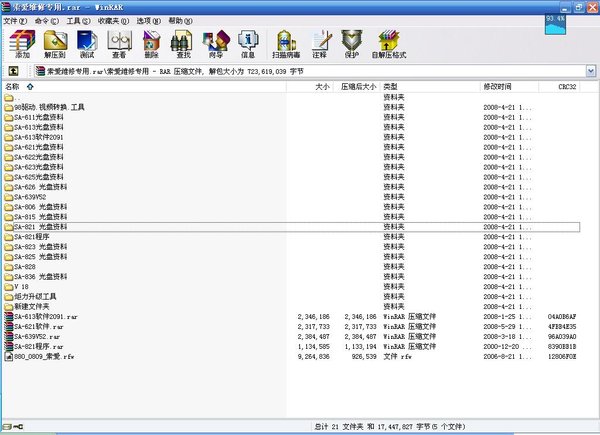The height and width of the screenshot is (435, 600).
Task: Select the 新建文件夹 folder icon
Action: pyautogui.click(x=8, y=306)
